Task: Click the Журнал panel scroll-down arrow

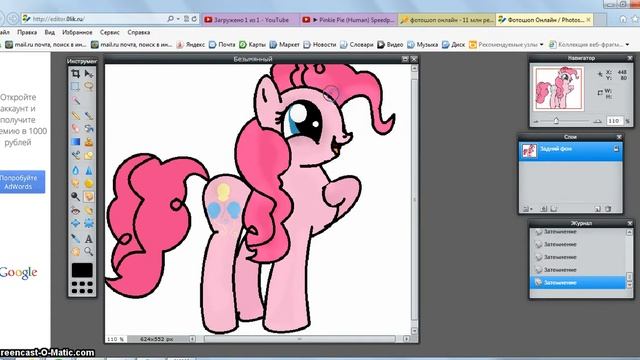Action: pyautogui.click(x=629, y=285)
